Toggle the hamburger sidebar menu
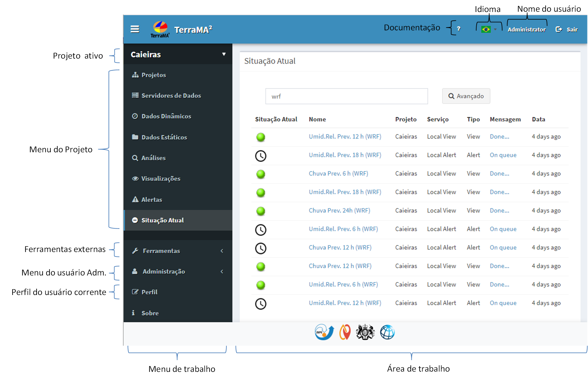This screenshot has width=588, height=380. [135, 29]
